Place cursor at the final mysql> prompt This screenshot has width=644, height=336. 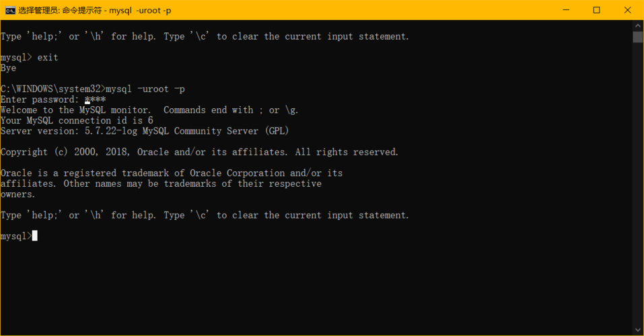(x=34, y=236)
